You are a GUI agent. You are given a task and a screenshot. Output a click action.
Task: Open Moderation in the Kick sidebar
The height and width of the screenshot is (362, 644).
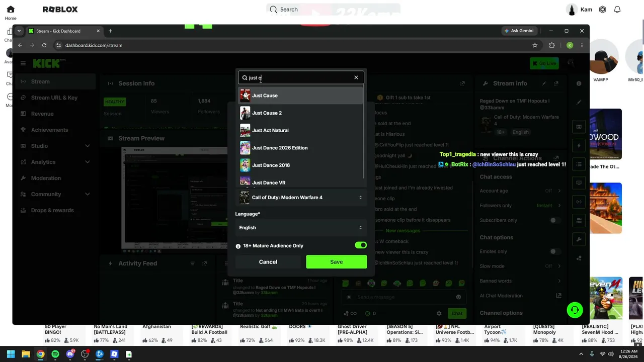click(55, 178)
